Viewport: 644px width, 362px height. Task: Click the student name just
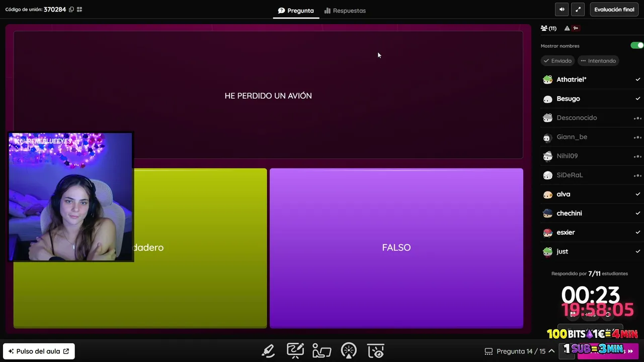[562, 251]
